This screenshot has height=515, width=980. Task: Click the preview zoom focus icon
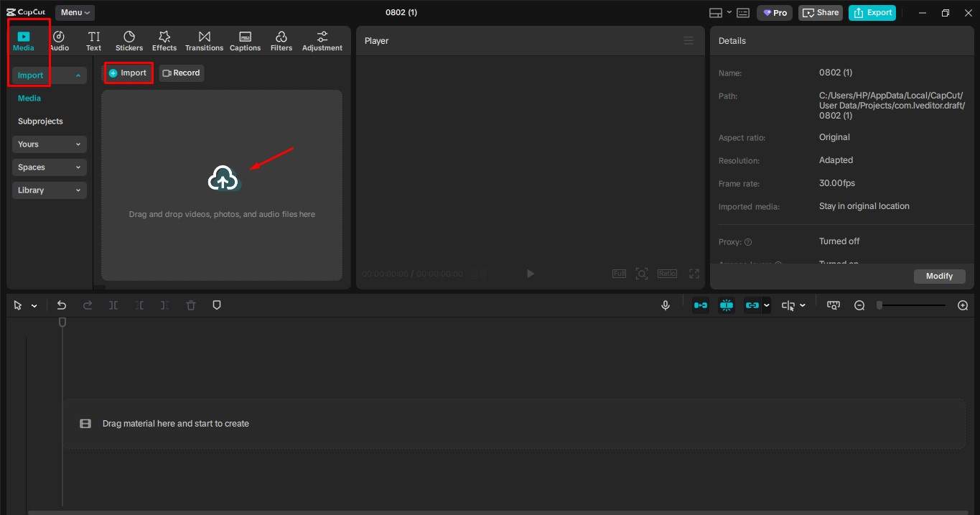point(642,274)
